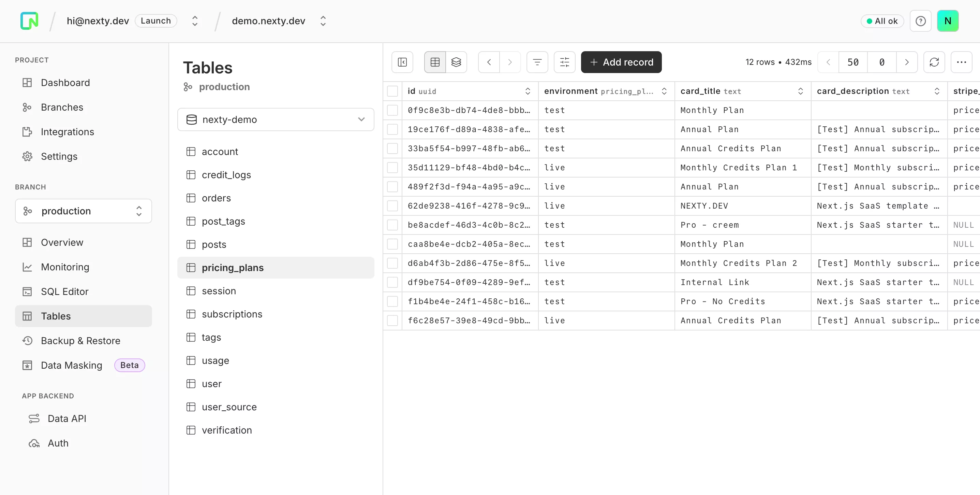Image resolution: width=980 pixels, height=495 pixels.
Task: Select checkbox for Internal Link row
Action: click(x=392, y=283)
